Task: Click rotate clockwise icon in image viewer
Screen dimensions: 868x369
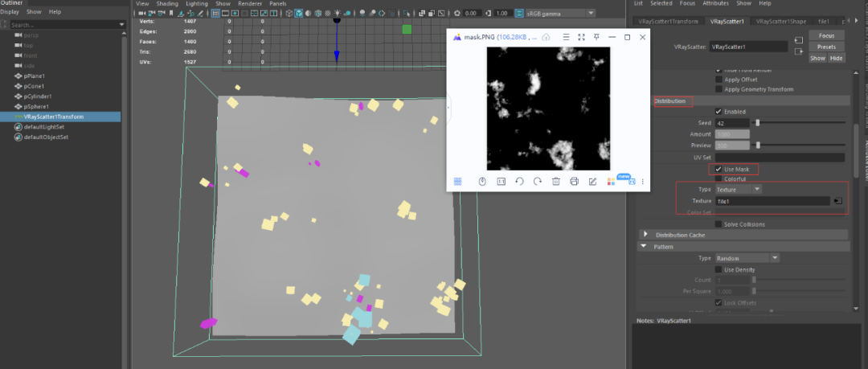Action: click(x=537, y=182)
